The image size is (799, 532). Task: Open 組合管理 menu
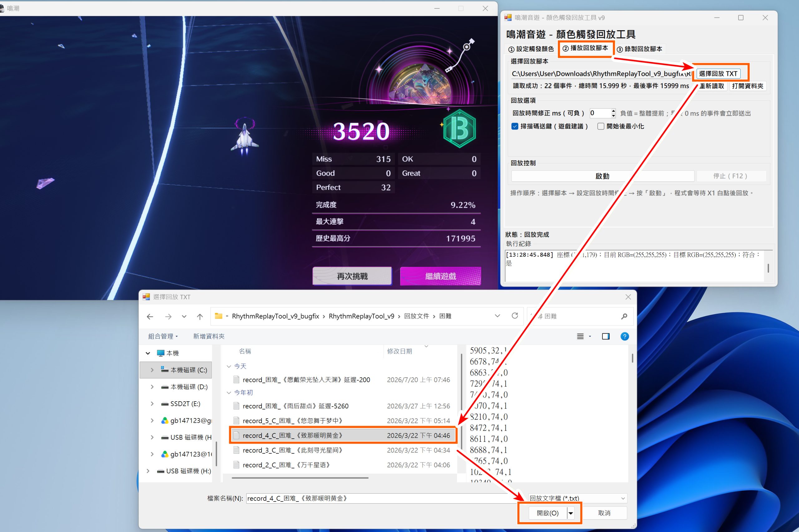tap(163, 336)
